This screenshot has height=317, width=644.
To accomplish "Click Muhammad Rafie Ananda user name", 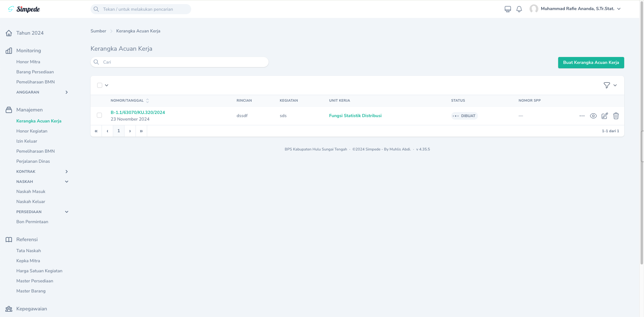I will pyautogui.click(x=578, y=9).
